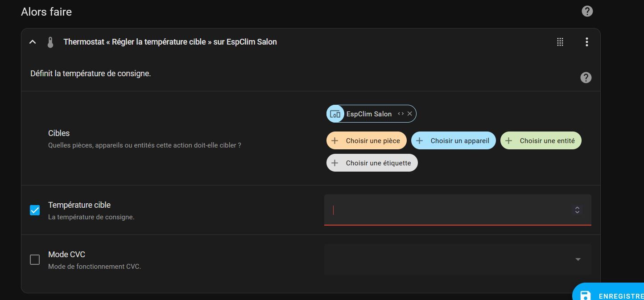Screen dimensions: 644x300
Task: Click the thermostat action thermometer icon
Action: [50, 42]
